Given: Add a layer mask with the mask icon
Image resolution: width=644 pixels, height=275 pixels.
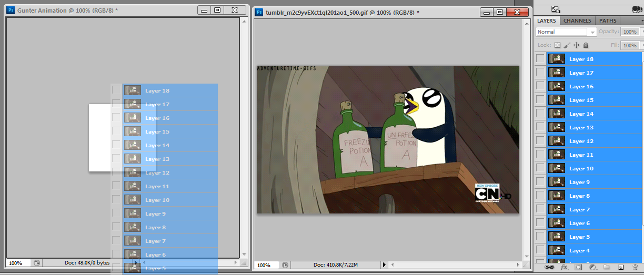Looking at the screenshot, I should click(x=578, y=267).
